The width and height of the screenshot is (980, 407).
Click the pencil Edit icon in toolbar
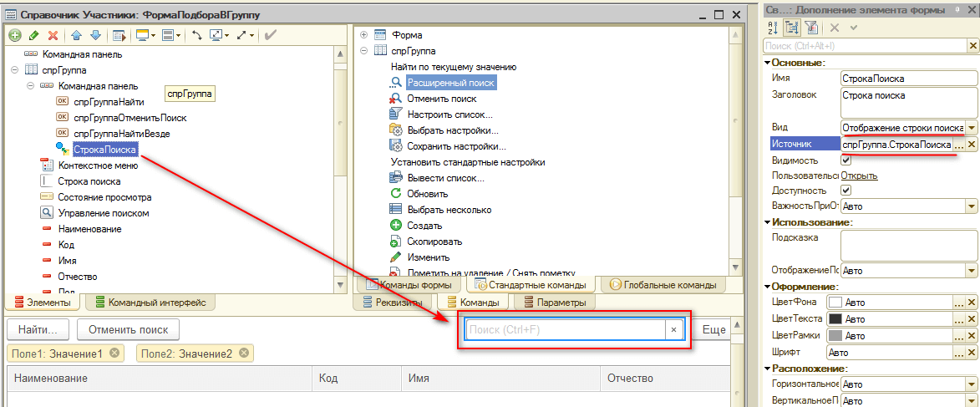(33, 35)
